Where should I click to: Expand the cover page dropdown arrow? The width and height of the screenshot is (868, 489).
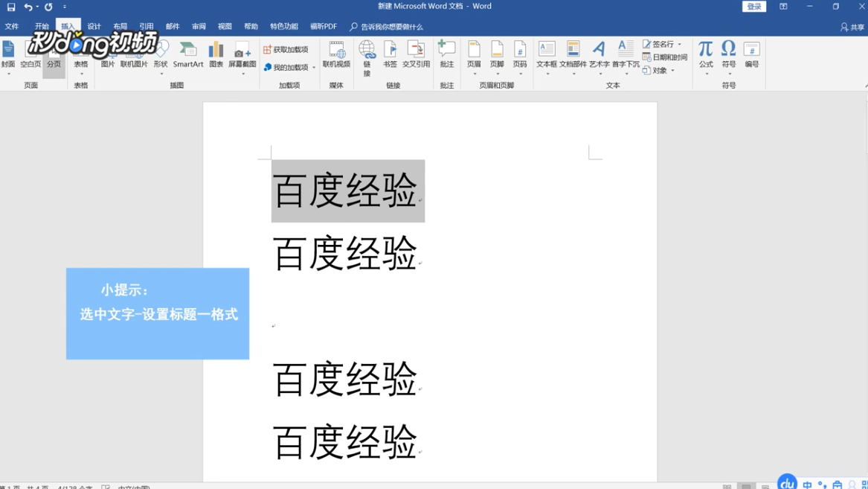pyautogui.click(x=8, y=73)
